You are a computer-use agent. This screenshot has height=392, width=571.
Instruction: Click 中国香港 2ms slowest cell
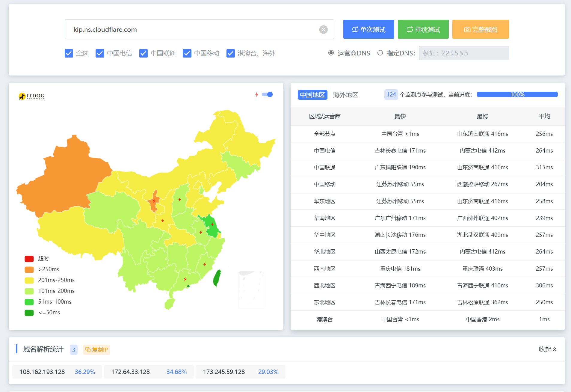(x=483, y=319)
